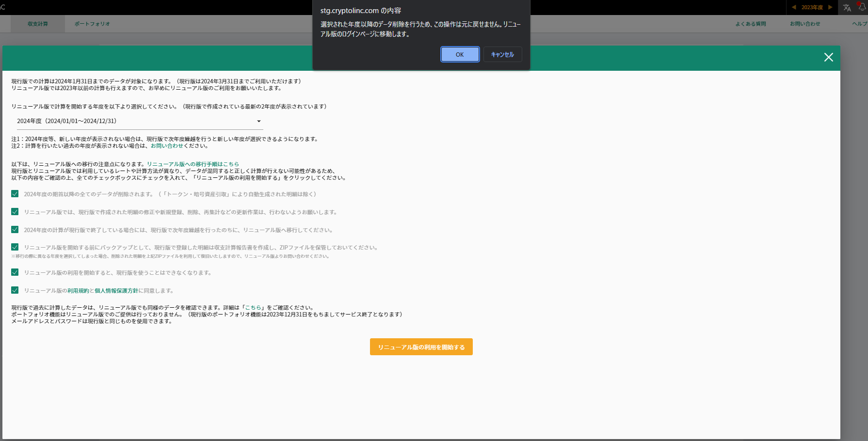Open the translate language icon
The height and width of the screenshot is (441, 868).
point(847,7)
